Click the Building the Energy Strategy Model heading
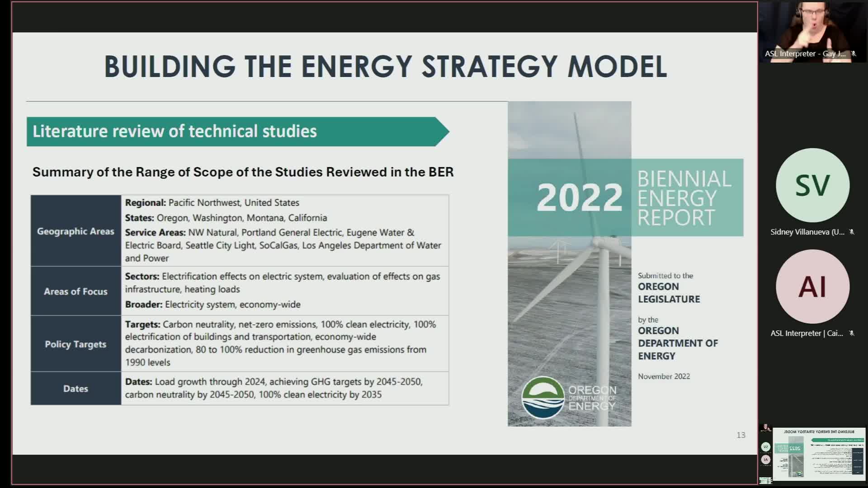This screenshot has width=868, height=488. (x=385, y=67)
